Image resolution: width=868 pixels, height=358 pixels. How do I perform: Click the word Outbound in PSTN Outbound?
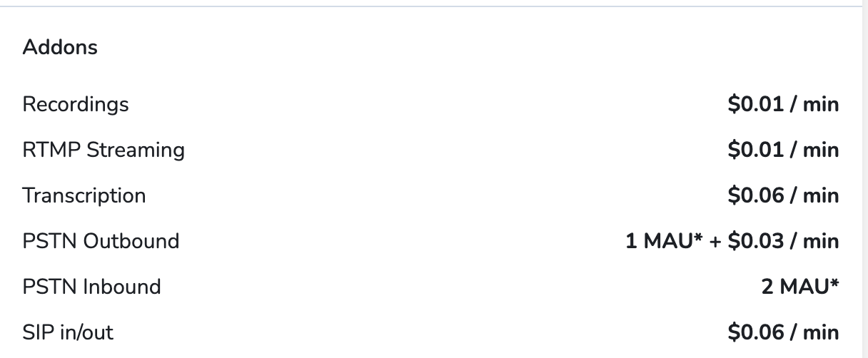(x=131, y=241)
